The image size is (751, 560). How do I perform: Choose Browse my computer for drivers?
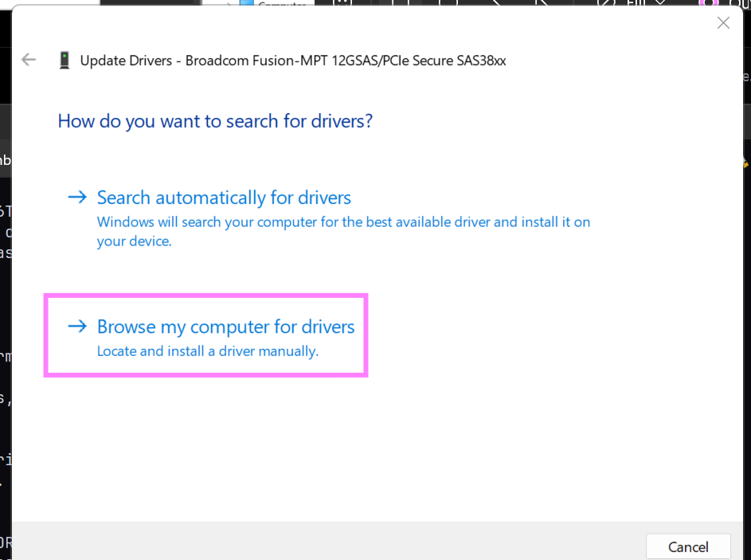pos(225,326)
